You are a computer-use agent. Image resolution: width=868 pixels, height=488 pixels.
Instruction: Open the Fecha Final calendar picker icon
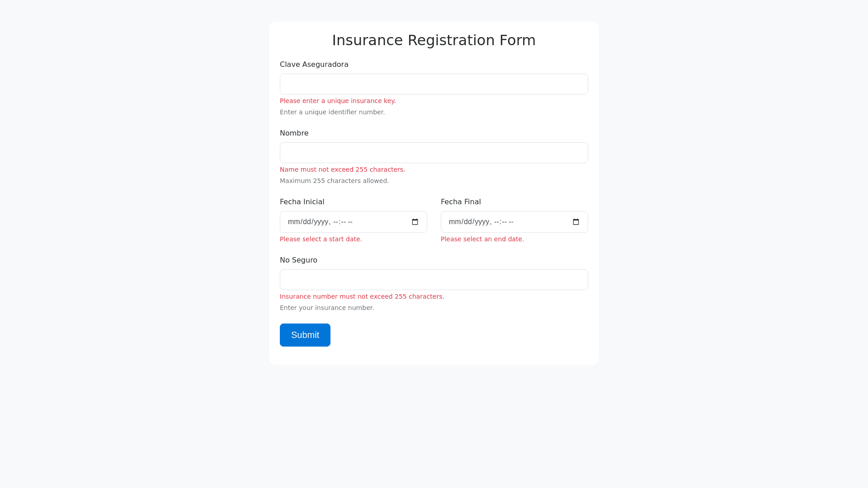(576, 222)
